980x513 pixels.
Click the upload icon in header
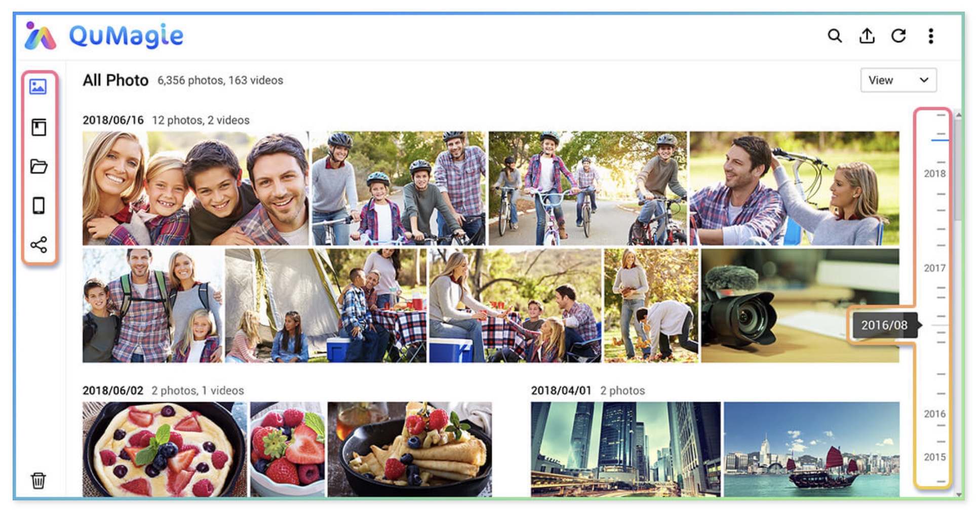tap(867, 36)
